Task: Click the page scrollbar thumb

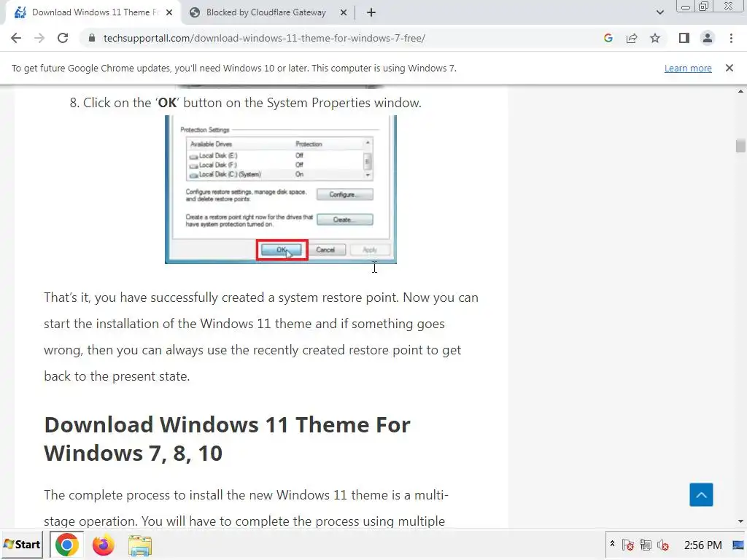Action: pos(740,146)
